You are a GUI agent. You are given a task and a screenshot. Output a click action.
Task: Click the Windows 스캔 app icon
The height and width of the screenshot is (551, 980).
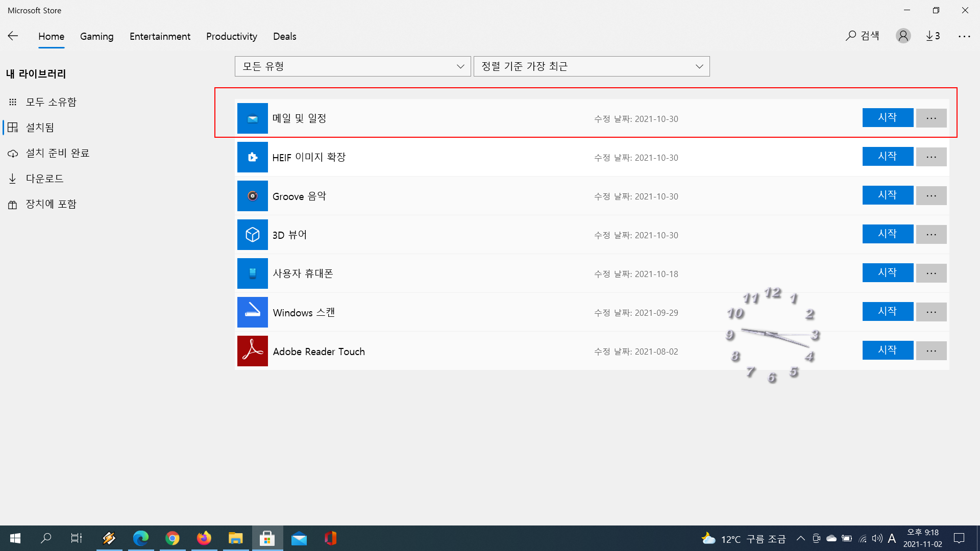252,312
